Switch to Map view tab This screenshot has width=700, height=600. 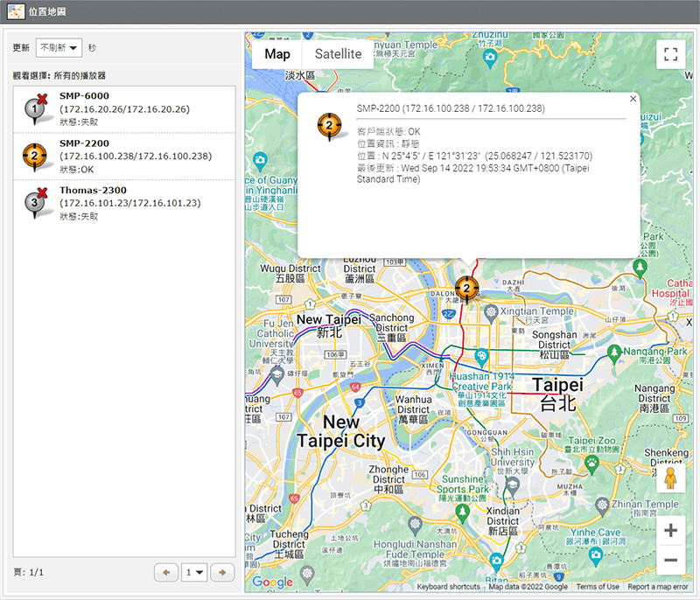pyautogui.click(x=277, y=54)
